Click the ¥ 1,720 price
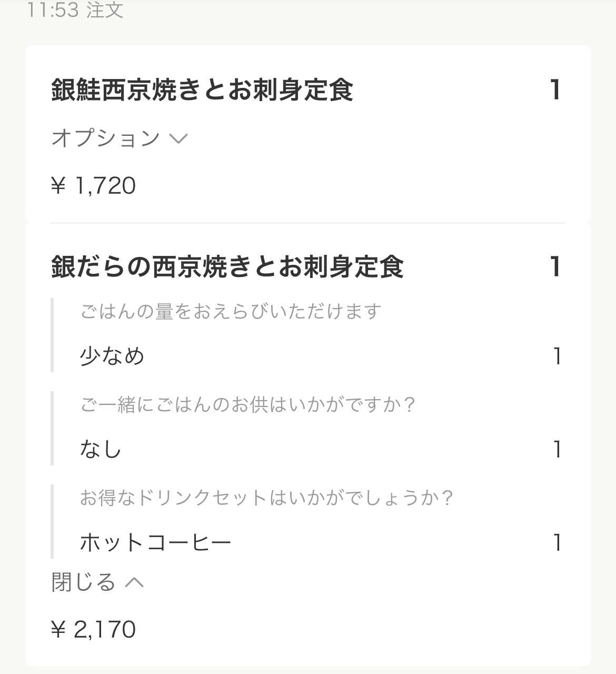616x674 pixels. 94,186
